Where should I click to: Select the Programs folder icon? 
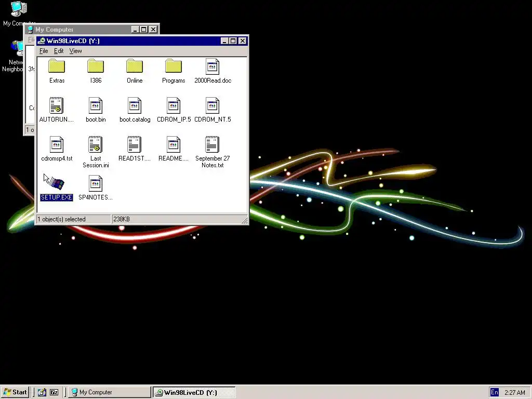pos(174,66)
